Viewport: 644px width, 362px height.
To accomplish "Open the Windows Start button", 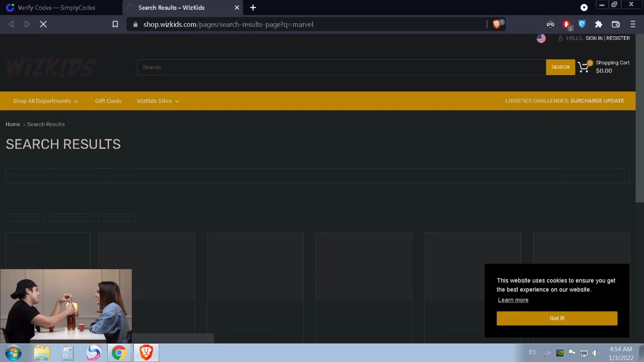I will point(13,353).
